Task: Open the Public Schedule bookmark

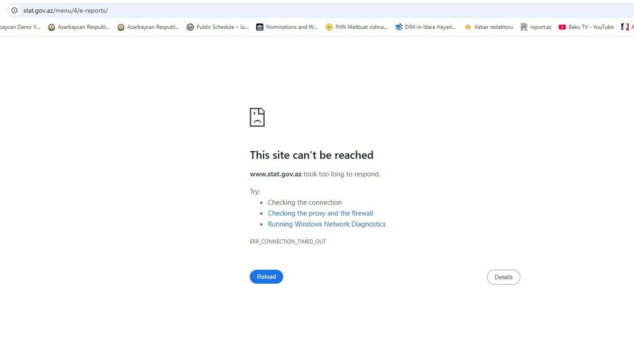Action: click(218, 27)
